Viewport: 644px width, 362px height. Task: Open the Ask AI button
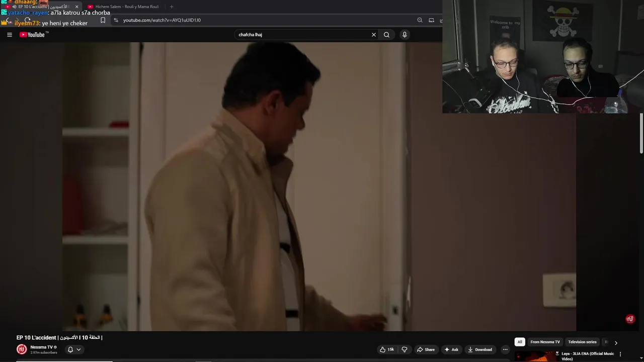pos(451,349)
